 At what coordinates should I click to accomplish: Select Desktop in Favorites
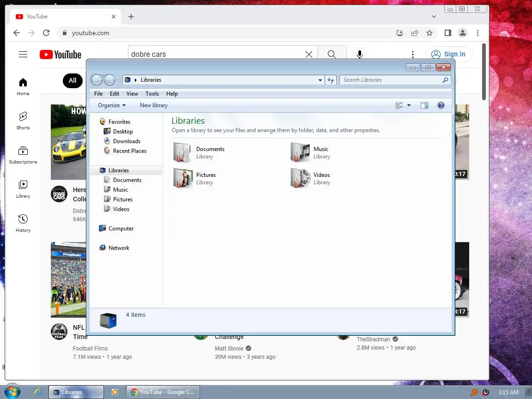click(123, 131)
